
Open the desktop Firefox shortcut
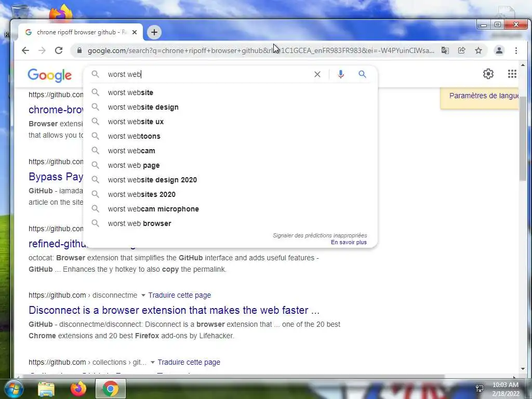(61, 13)
